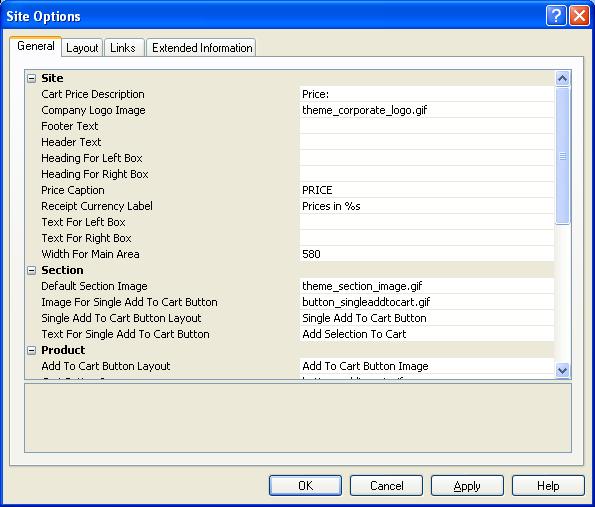Collapse the Product property group
This screenshot has width=595, height=507.
[x=31, y=350]
